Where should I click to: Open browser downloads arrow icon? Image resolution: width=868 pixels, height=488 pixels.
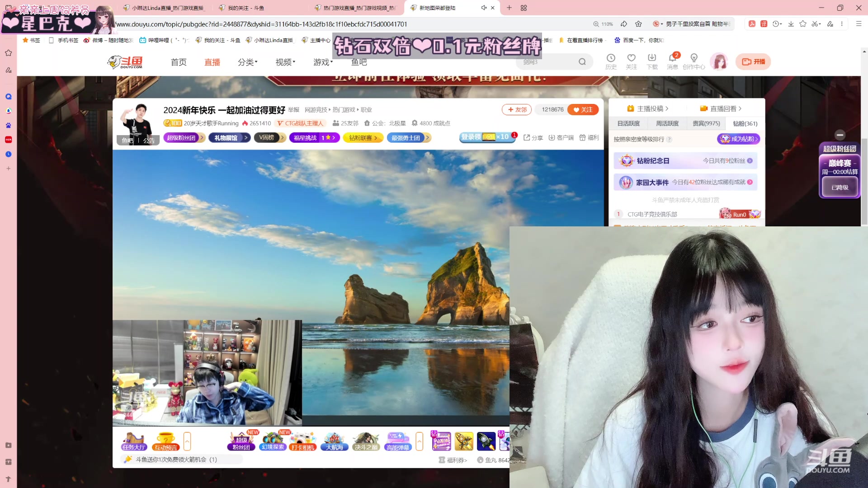point(791,24)
